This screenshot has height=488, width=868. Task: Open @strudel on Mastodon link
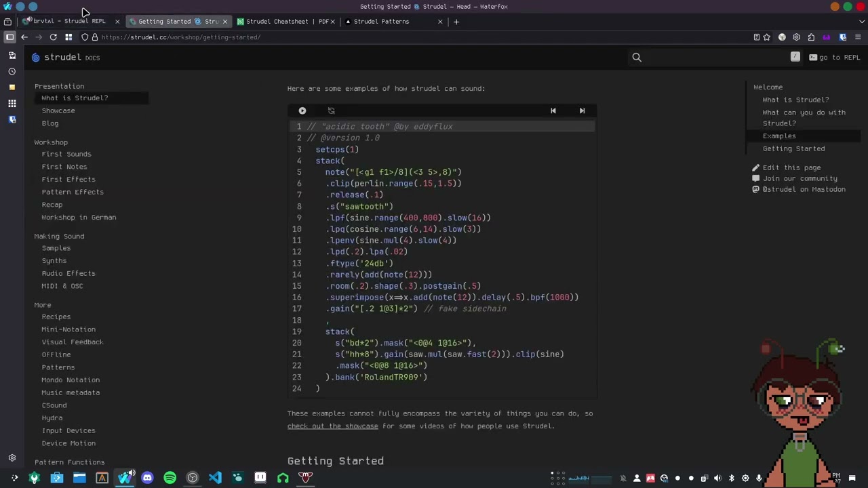(799, 190)
